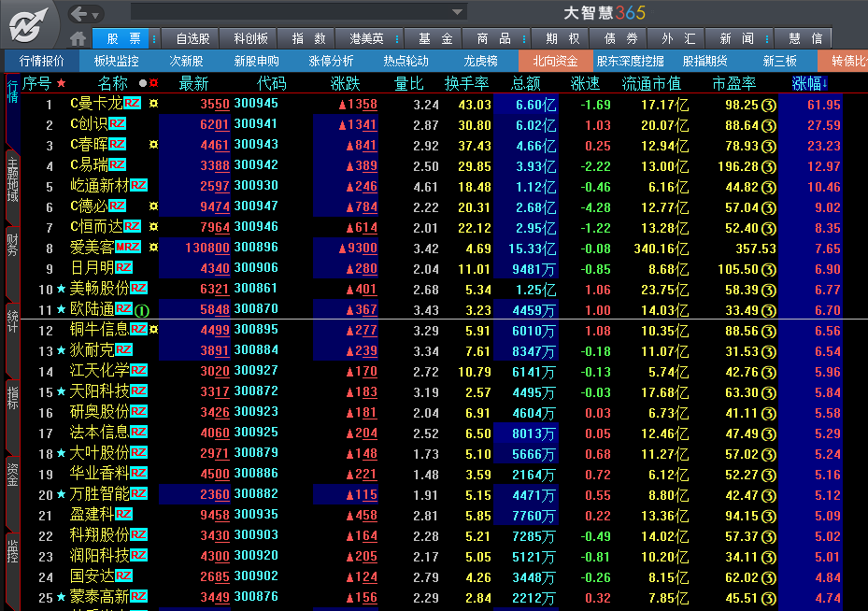
Task: Open the 龙虎榜 sub-tab
Action: (x=480, y=61)
